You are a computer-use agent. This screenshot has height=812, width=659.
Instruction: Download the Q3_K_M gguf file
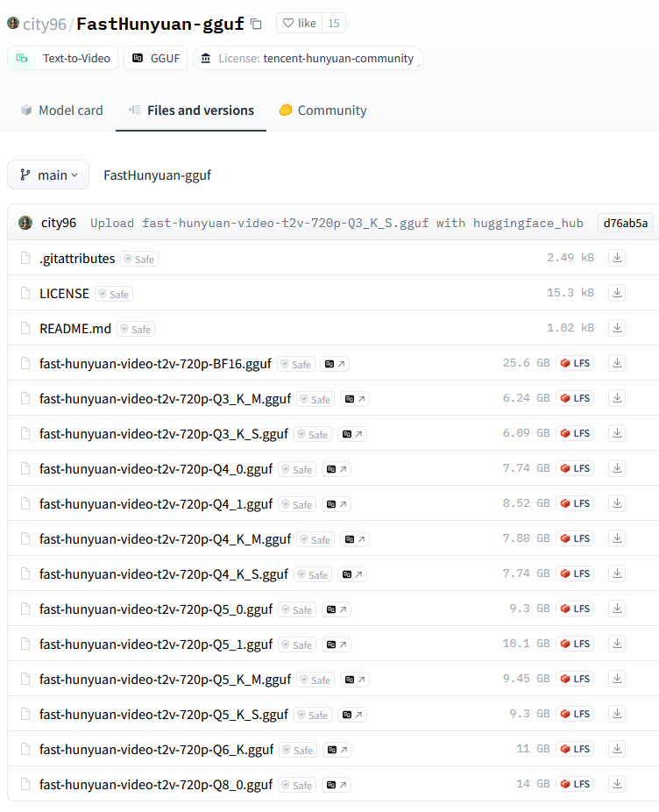pyautogui.click(x=617, y=398)
